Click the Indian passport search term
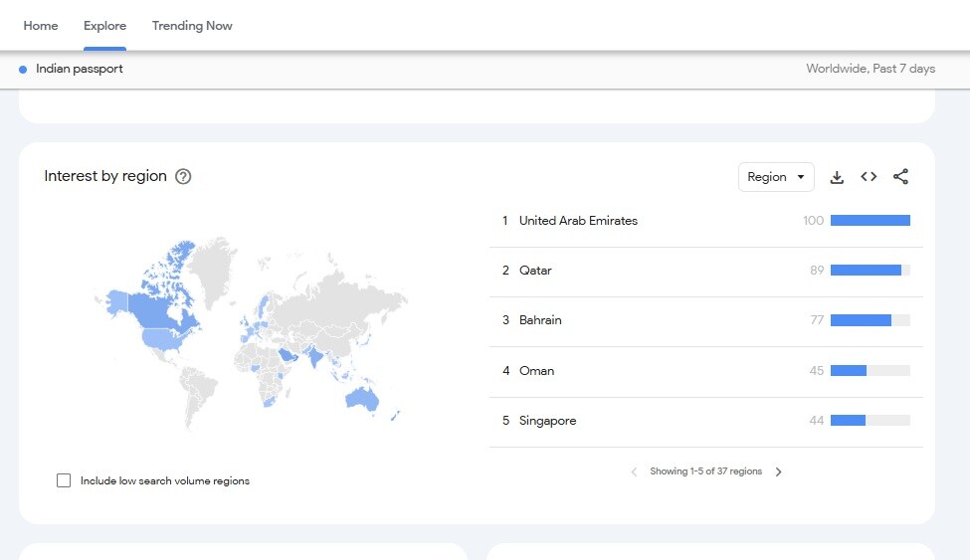Image resolution: width=970 pixels, height=560 pixels. (x=80, y=69)
